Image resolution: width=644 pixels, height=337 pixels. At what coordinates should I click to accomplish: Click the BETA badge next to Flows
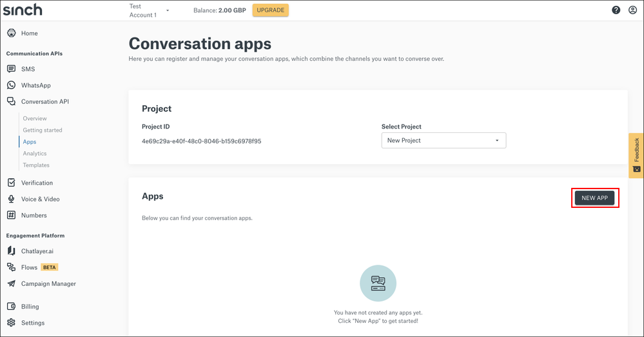(49, 267)
